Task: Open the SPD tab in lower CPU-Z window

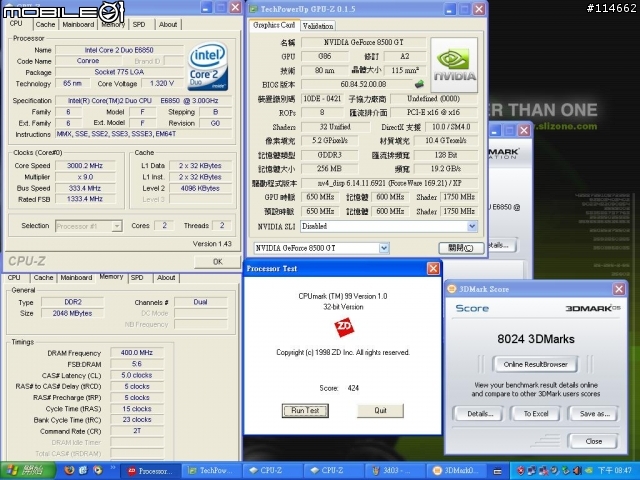Action: pos(137,278)
